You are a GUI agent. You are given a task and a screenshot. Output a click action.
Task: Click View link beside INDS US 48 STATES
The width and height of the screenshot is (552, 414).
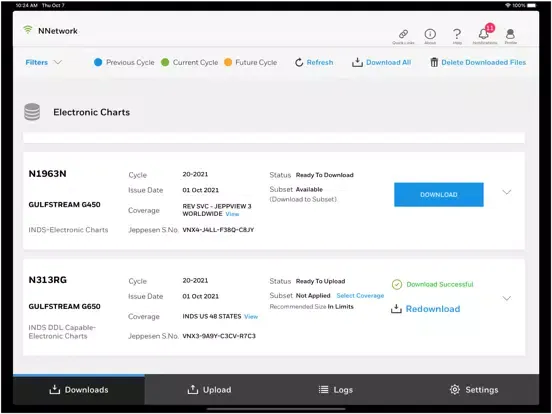point(251,316)
